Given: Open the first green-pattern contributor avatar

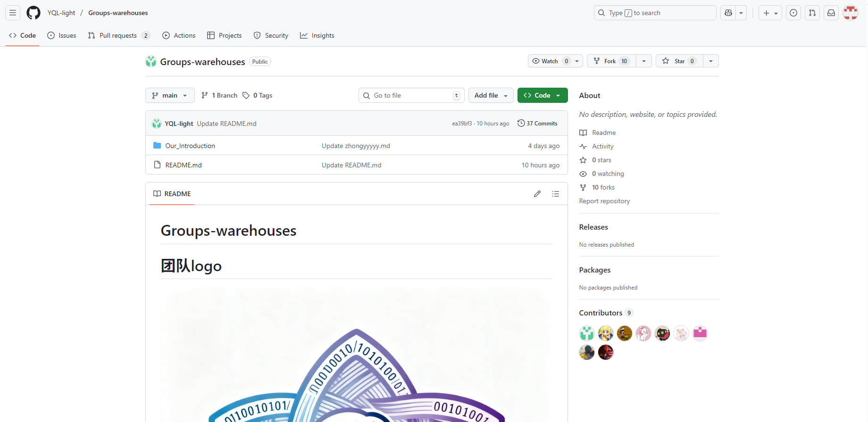Looking at the screenshot, I should point(587,333).
